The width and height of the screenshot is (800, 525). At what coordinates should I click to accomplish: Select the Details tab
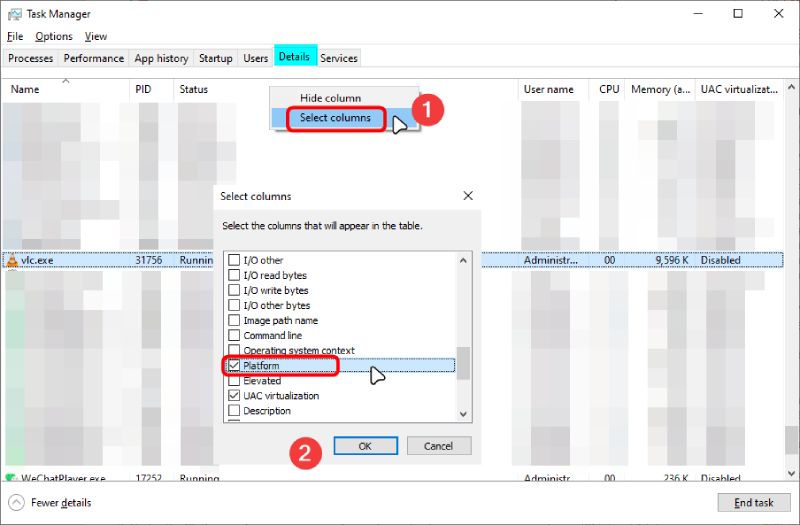294,57
